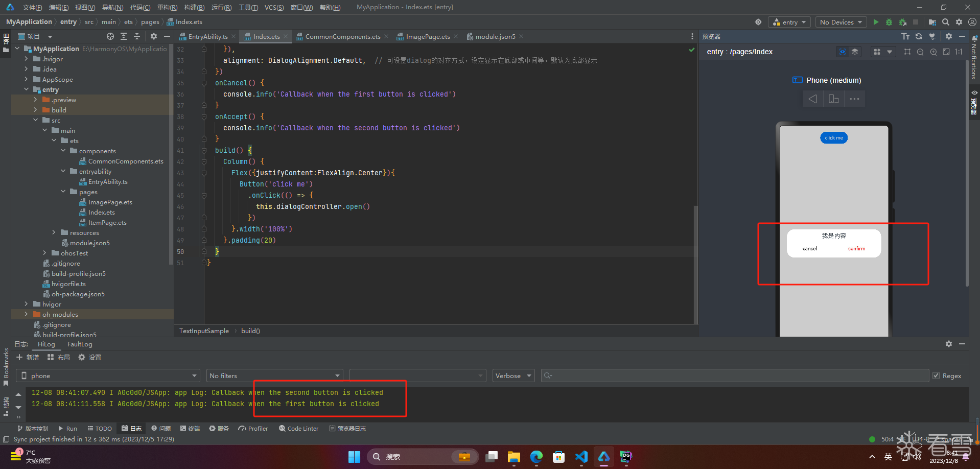Open the account avatar icon
This screenshot has height=469, width=980.
click(x=972, y=22)
